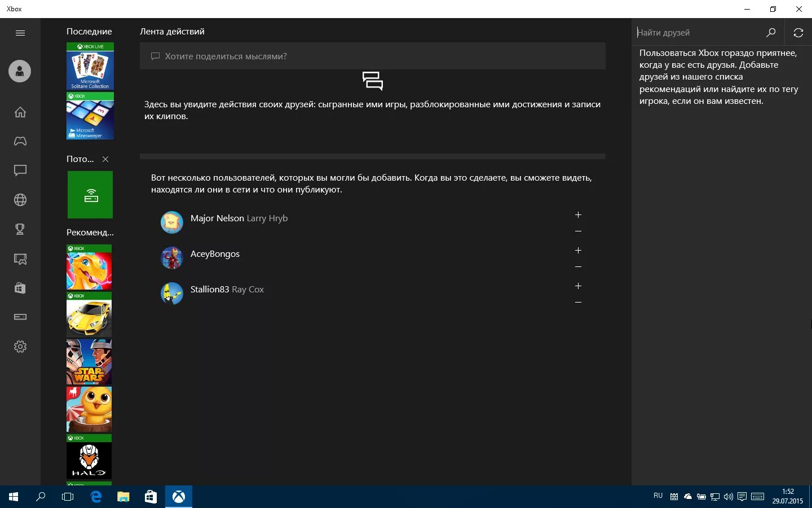This screenshot has height=508, width=812.
Task: Open the green console streaming tile
Action: pos(90,195)
